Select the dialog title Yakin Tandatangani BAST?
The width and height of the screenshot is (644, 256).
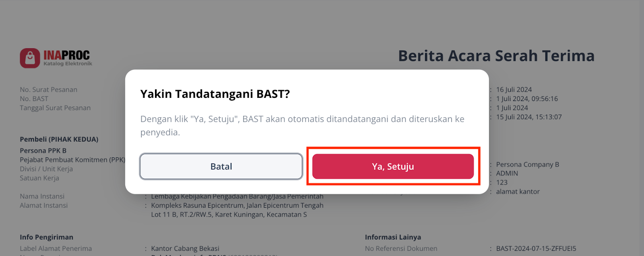[215, 94]
